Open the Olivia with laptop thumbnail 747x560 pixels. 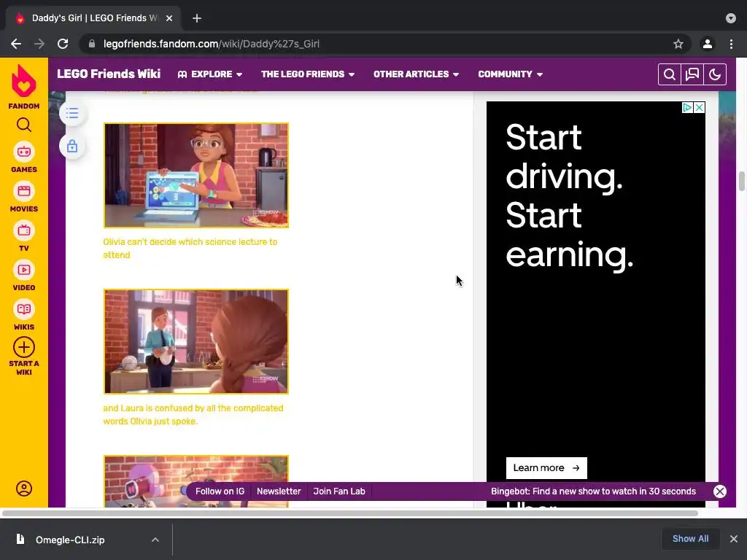196,175
